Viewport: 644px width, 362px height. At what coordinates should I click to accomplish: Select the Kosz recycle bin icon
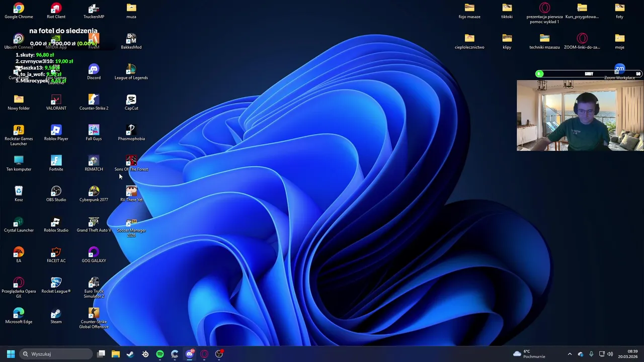[19, 194]
